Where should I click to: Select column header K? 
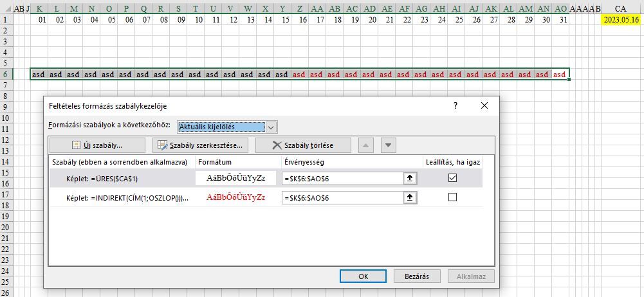[39, 8]
